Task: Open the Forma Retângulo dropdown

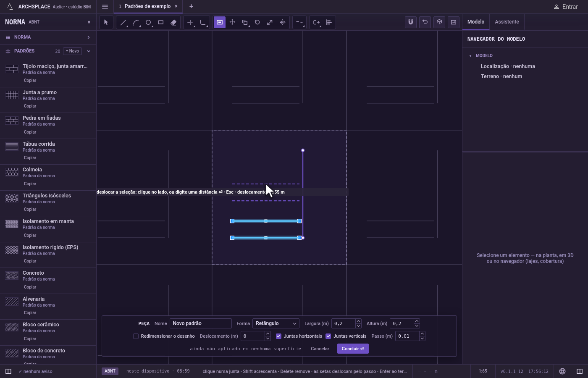Action: pos(276,323)
